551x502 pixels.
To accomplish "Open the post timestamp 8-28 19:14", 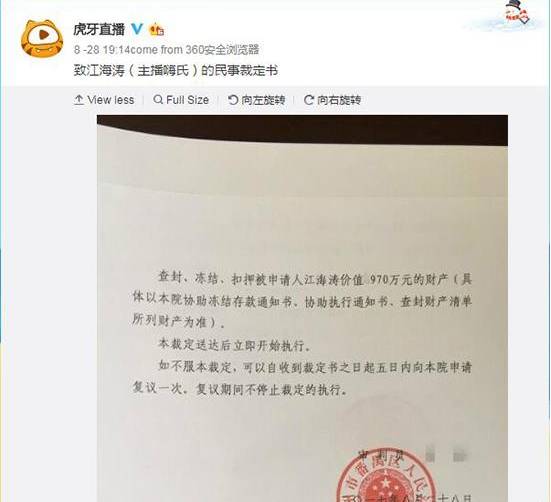I will point(102,50).
